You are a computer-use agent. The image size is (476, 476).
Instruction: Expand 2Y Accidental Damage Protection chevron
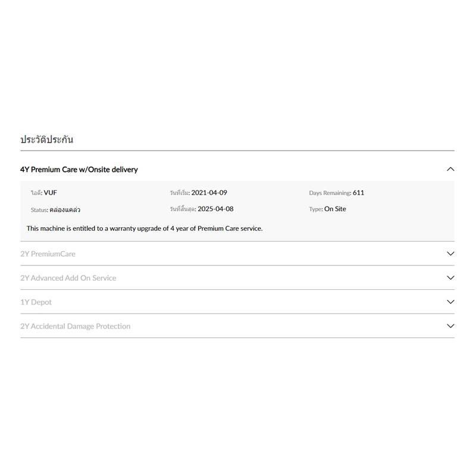click(x=450, y=326)
